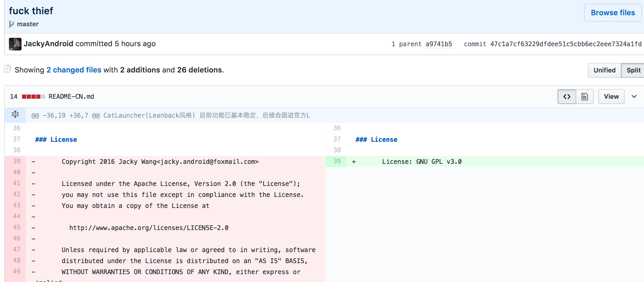Click the master branch name
This screenshot has height=282, width=644.
coord(28,24)
